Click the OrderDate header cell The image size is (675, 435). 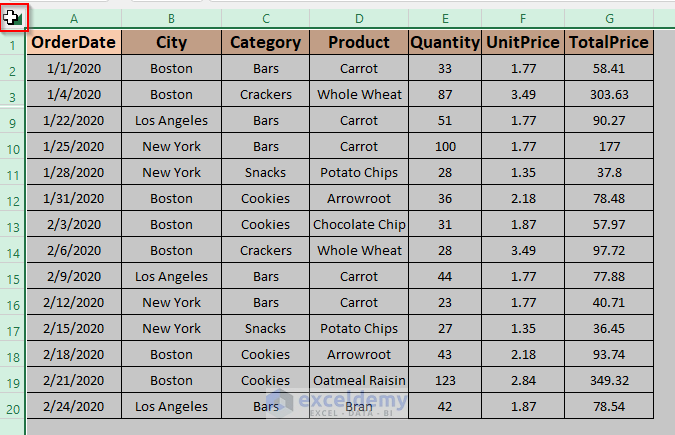click(x=74, y=42)
